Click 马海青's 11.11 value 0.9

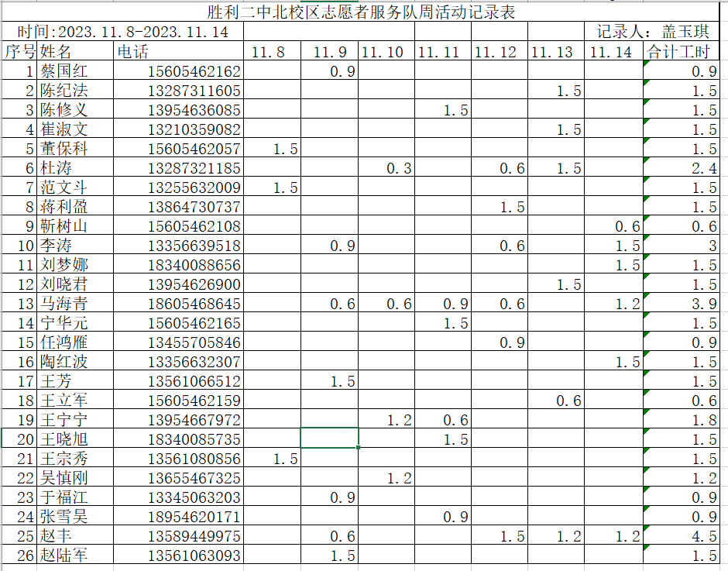coord(443,303)
